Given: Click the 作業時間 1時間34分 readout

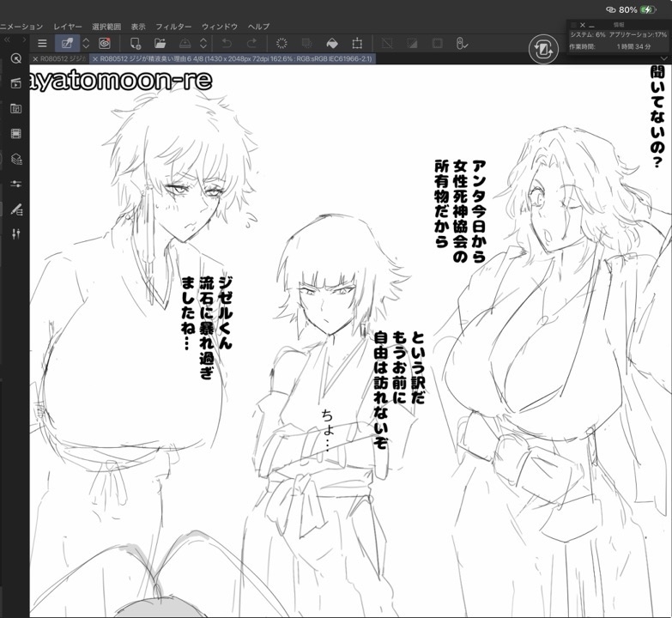Looking at the screenshot, I should pyautogui.click(x=610, y=46).
